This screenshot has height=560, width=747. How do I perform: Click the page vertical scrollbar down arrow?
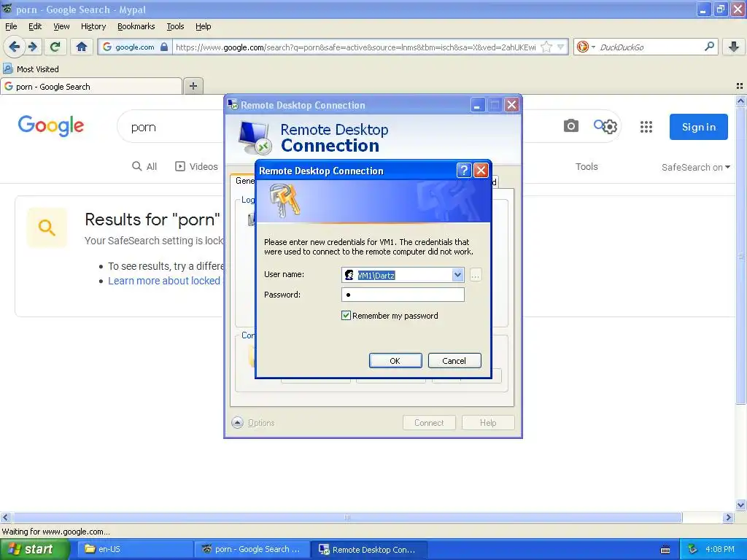(x=741, y=505)
